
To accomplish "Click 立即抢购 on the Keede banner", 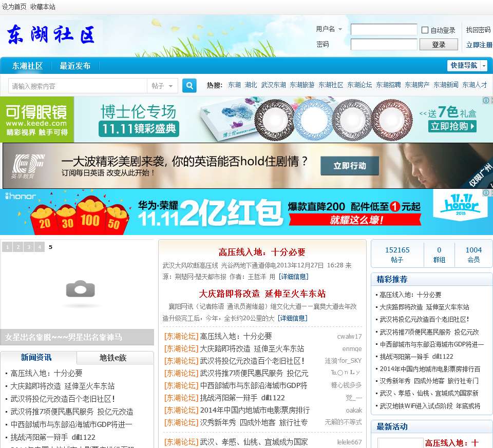I will click(x=452, y=126).
